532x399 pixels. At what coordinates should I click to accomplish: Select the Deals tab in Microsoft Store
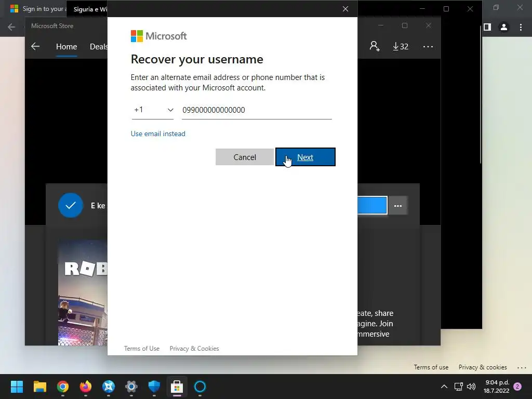(x=98, y=46)
